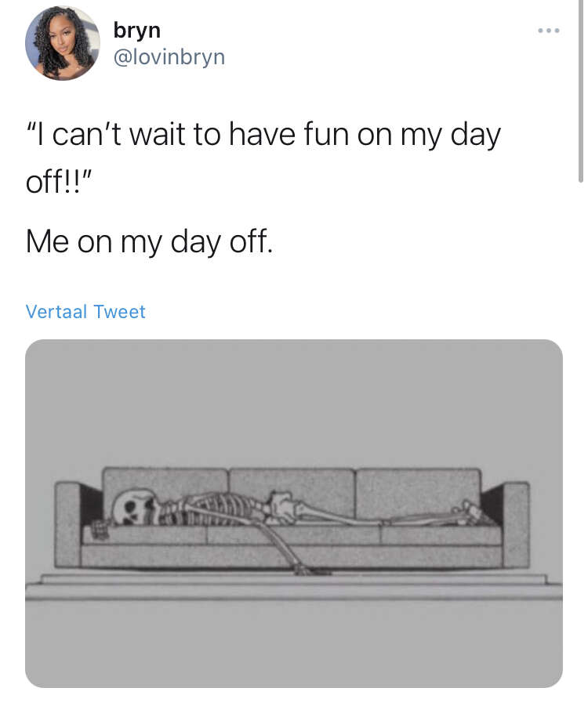
Task: Click the couch's right armrest
Action: pyautogui.click(x=516, y=524)
